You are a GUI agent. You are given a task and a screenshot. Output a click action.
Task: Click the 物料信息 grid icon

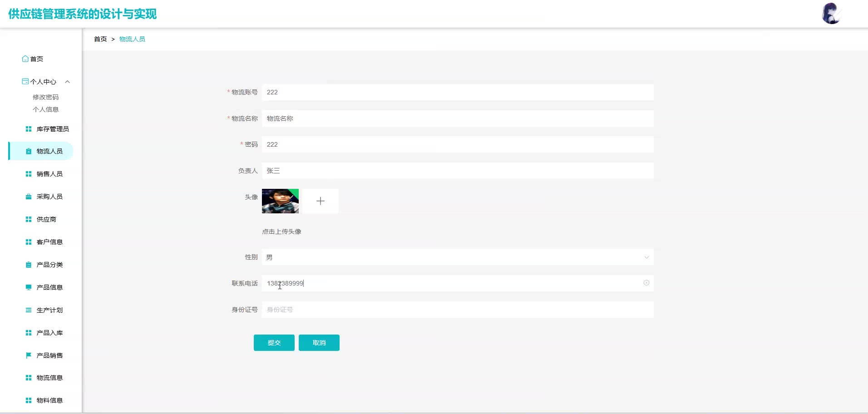pos(29,400)
